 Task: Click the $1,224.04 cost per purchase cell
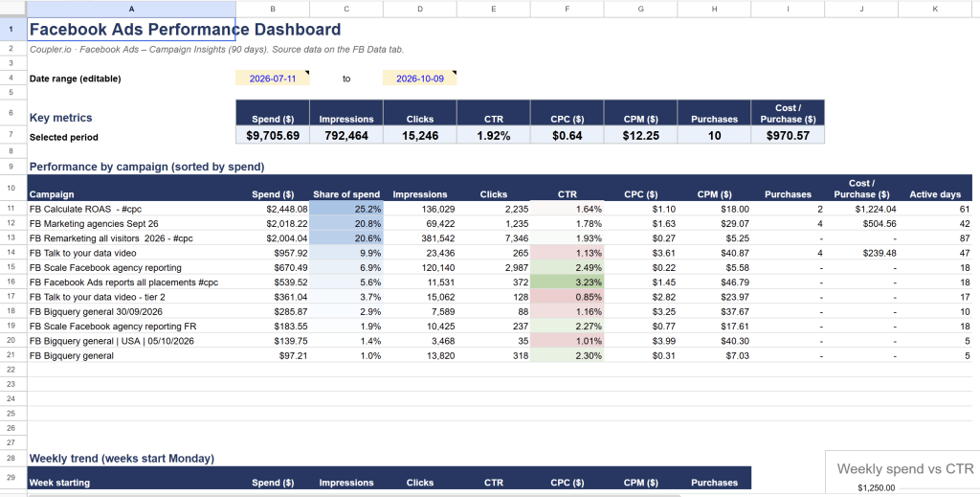[862, 209]
